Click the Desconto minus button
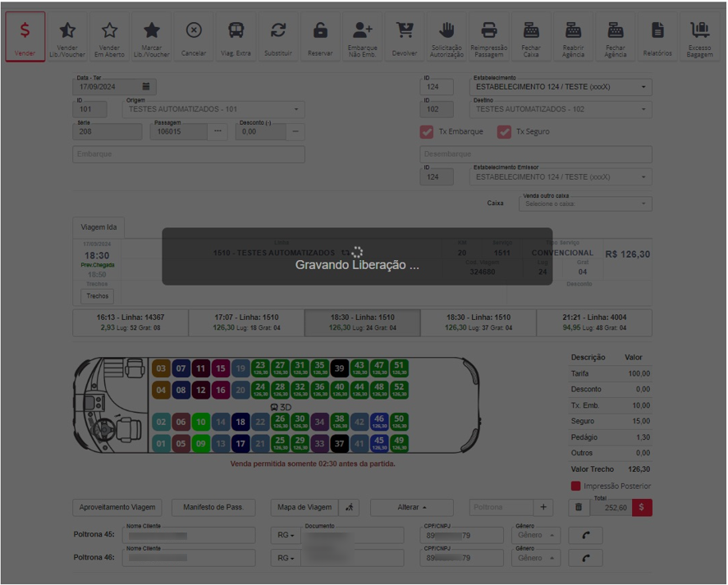Image resolution: width=728 pixels, height=585 pixels. click(x=295, y=131)
